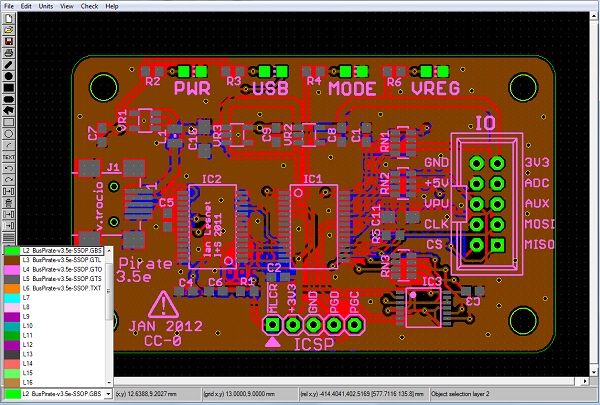Click the horizontal lines icon at toolbar bottom
Screen dimensions: 600x405
point(8,237)
